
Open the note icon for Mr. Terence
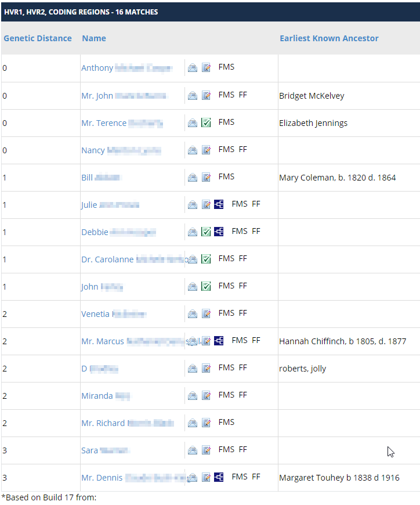[x=206, y=123]
